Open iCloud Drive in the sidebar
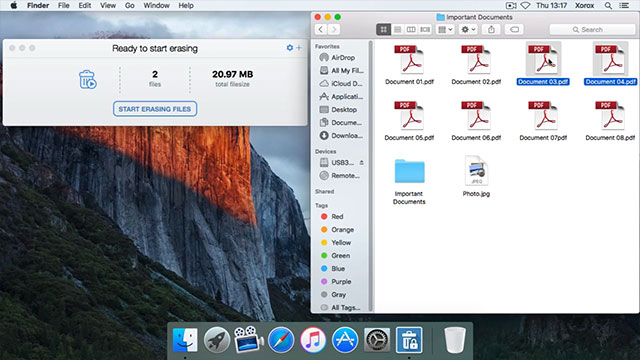This screenshot has width=640, height=360. (x=341, y=84)
